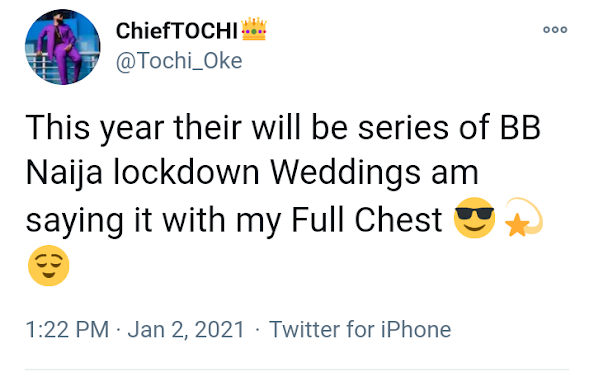Click the crown emoji beside ChiefTOCHI
Viewport: 594px width, 377px height.
pos(254,29)
